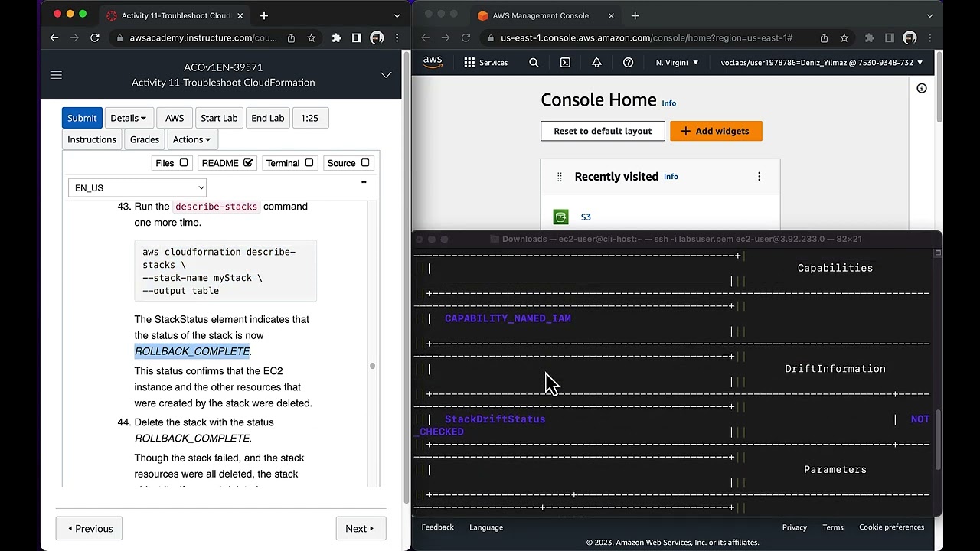
Task: Open tab search chevron in AWS browser
Action: coord(929,15)
